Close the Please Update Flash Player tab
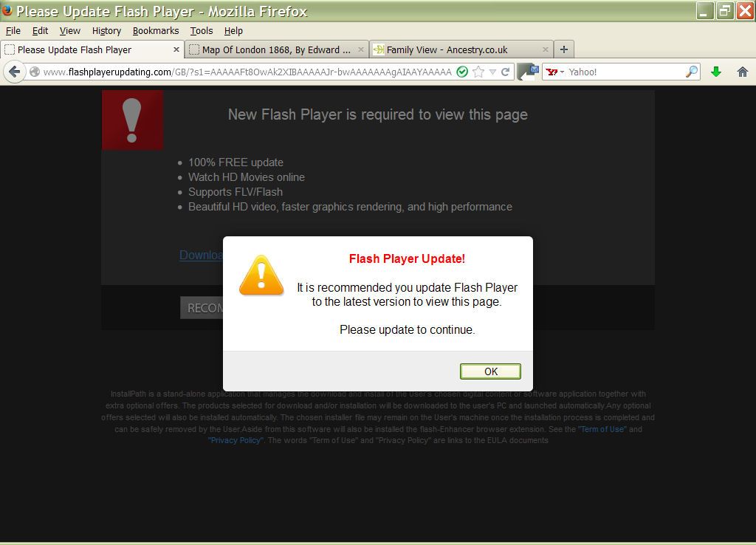The width and height of the screenshot is (756, 545). [176, 49]
